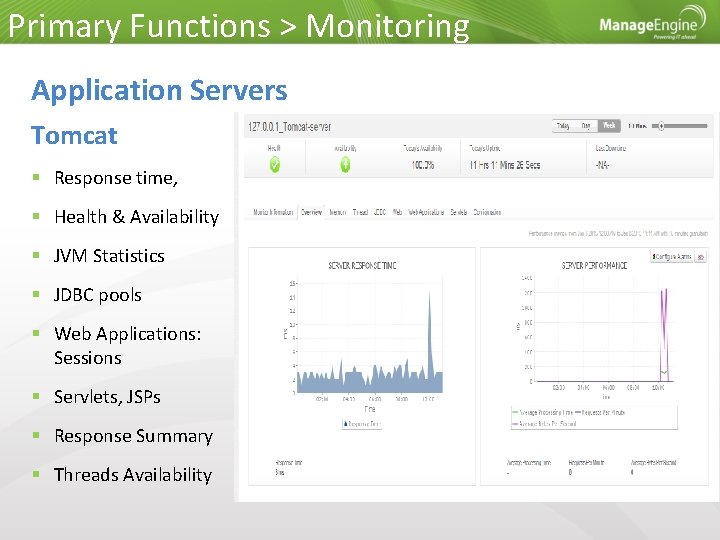Click the 'Response Summary' bullet
Viewport: 720px width, 540px height.
tap(133, 436)
